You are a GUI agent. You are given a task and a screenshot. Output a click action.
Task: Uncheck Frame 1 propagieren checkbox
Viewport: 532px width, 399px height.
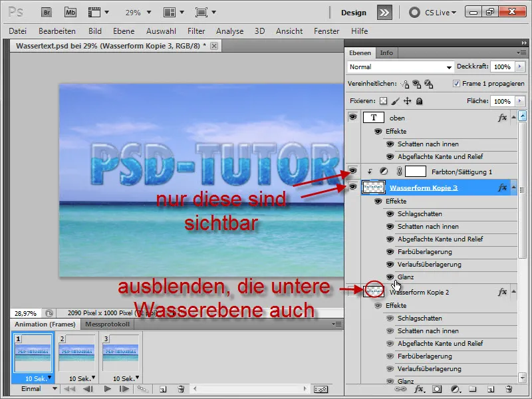pos(456,84)
